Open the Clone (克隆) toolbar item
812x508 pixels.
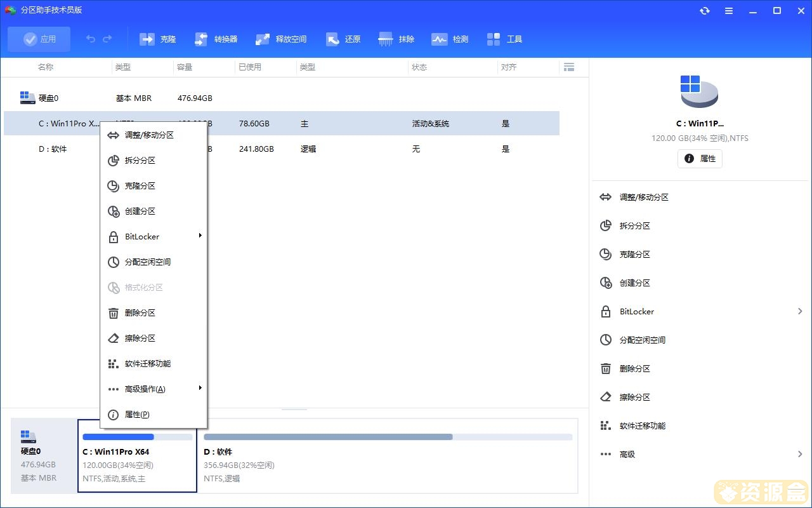point(158,39)
